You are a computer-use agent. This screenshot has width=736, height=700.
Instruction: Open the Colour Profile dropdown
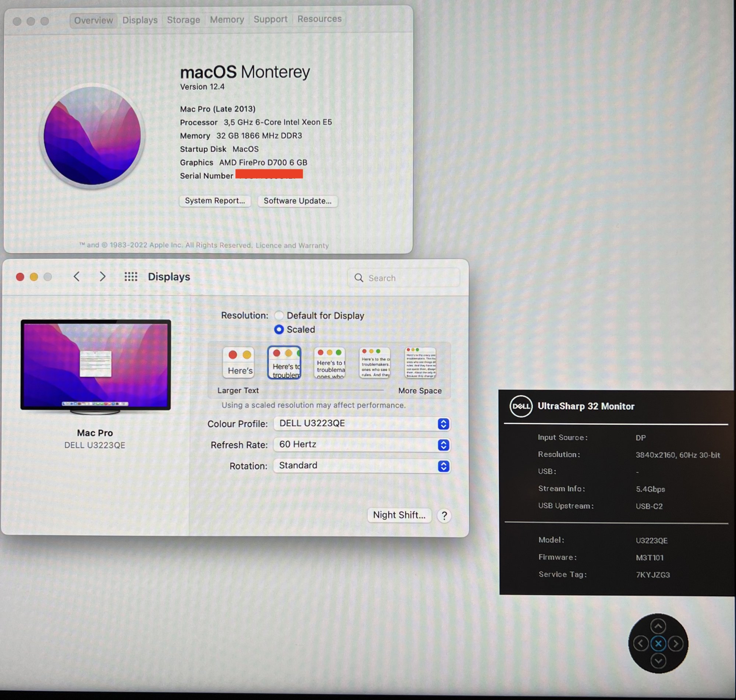click(362, 423)
